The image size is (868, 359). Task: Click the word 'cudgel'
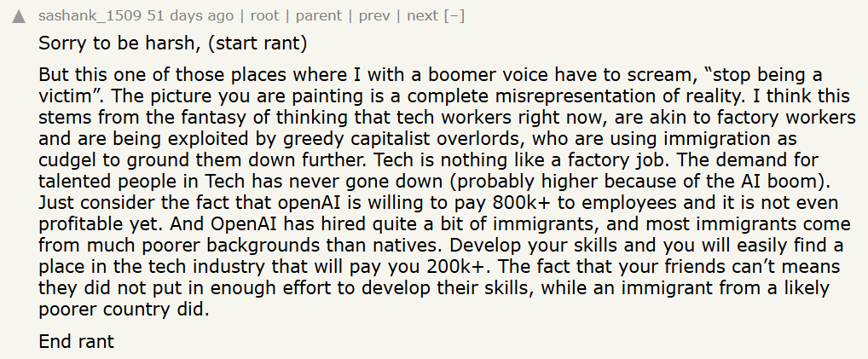tap(66, 160)
